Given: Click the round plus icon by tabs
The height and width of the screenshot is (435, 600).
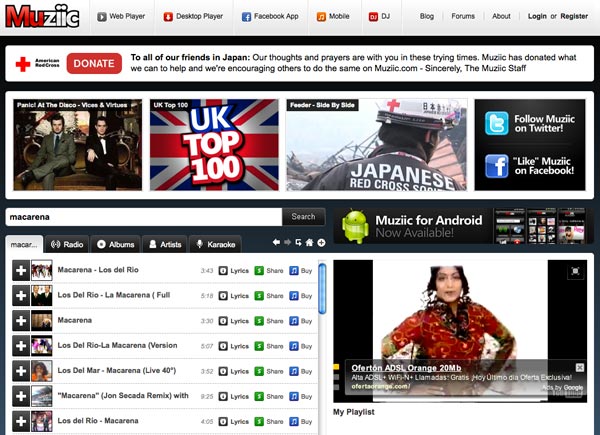Looking at the screenshot, I should click(x=321, y=243).
